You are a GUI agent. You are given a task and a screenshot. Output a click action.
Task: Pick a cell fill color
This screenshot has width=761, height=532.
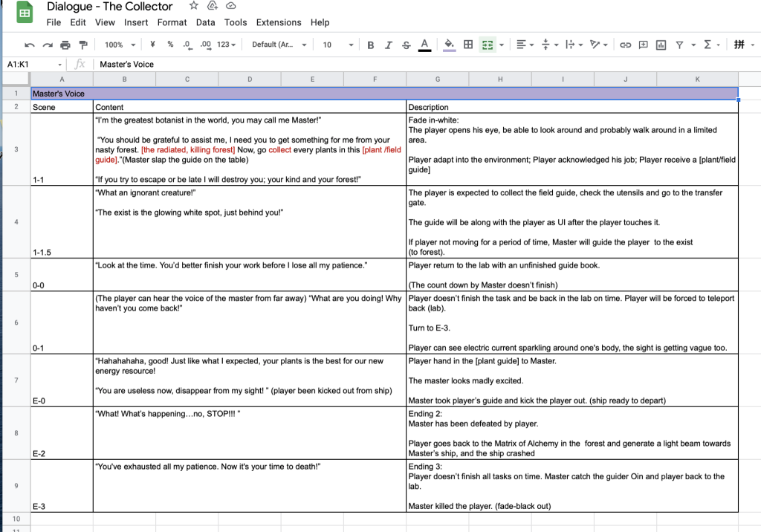(450, 45)
